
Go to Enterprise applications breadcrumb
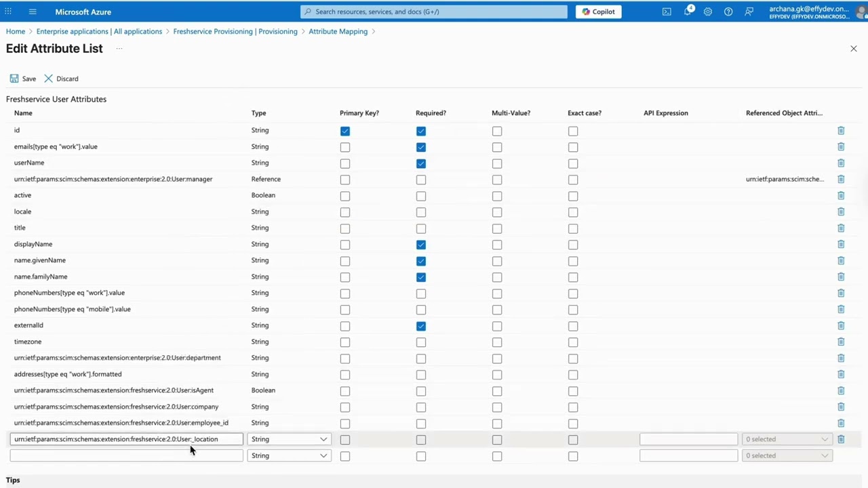coord(99,31)
